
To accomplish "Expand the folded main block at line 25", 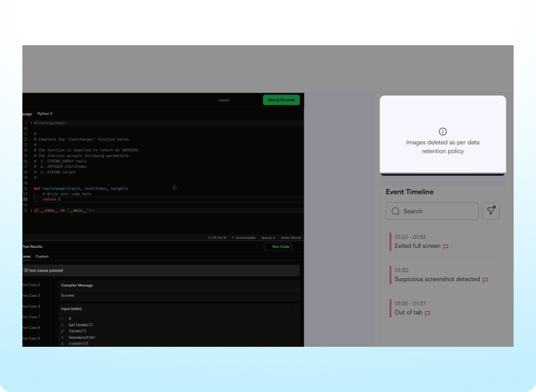I will (x=31, y=211).
